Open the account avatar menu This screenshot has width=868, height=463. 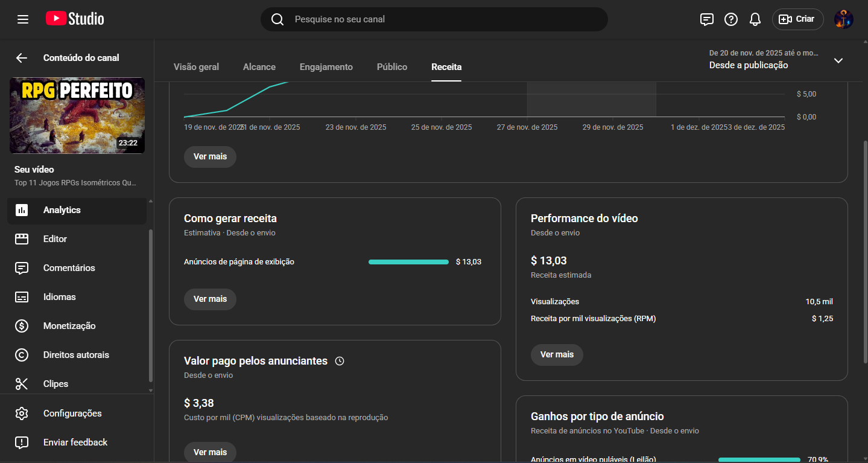click(x=843, y=19)
